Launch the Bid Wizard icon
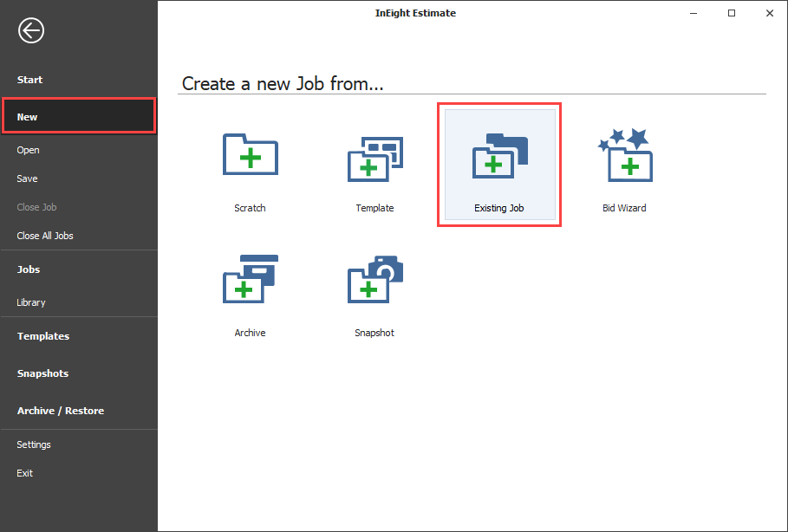 [x=625, y=155]
